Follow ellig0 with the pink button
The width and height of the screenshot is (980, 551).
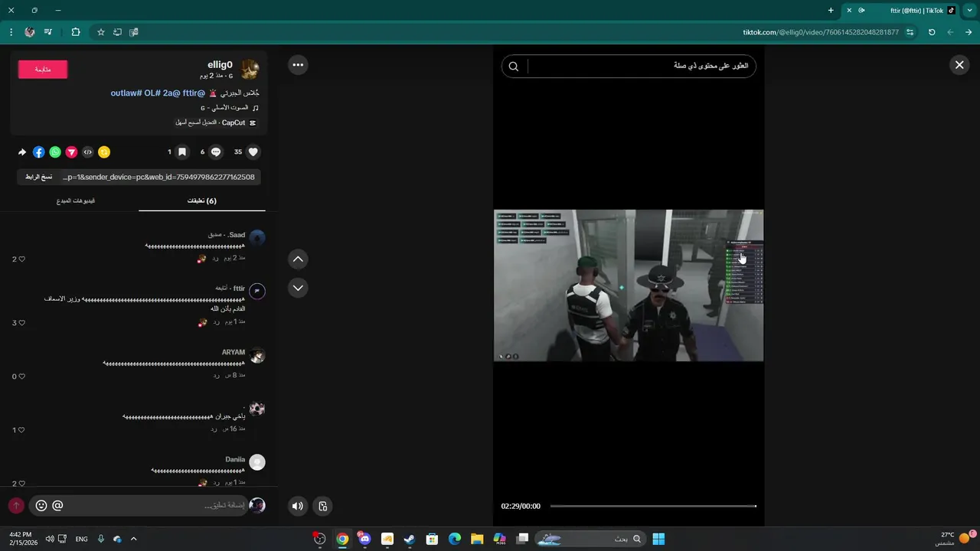point(43,70)
